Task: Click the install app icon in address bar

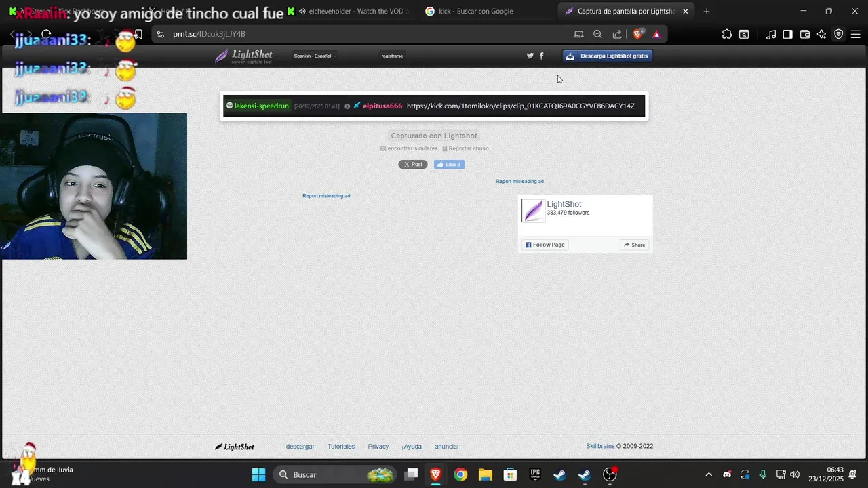Action: [578, 34]
